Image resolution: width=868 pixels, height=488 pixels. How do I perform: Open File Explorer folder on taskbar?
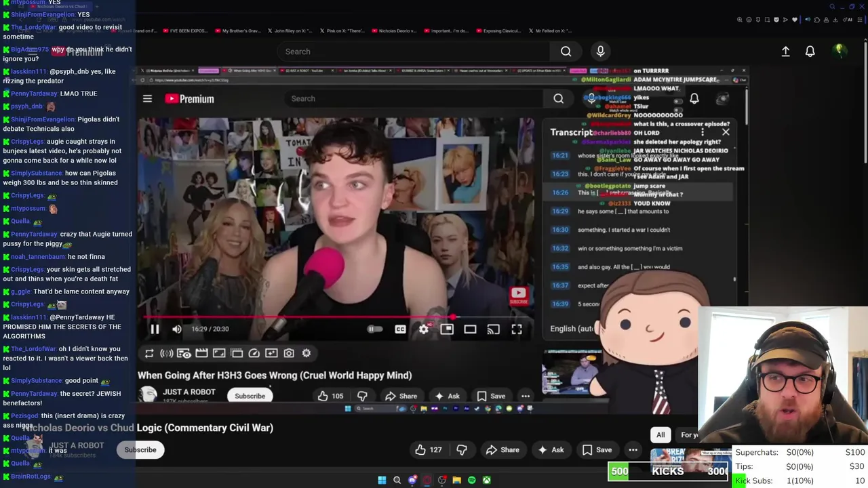(x=457, y=481)
